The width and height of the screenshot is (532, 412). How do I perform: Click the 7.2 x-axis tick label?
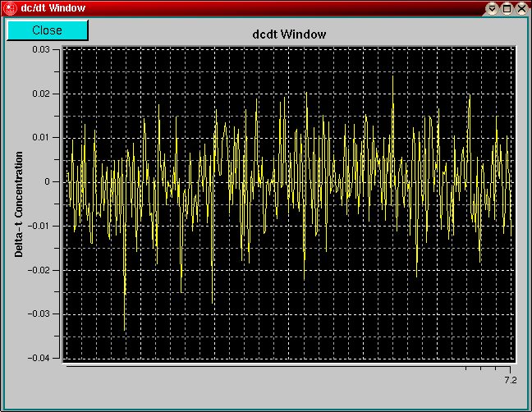coord(510,380)
